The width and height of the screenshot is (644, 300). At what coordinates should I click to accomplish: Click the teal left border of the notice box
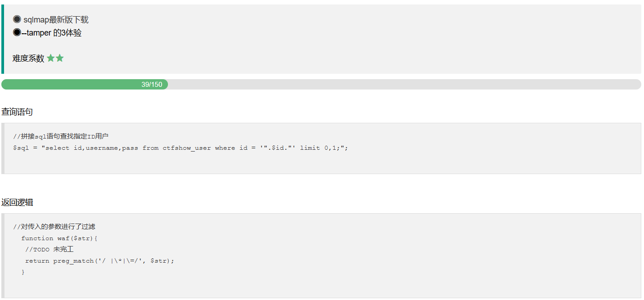pos(3,39)
